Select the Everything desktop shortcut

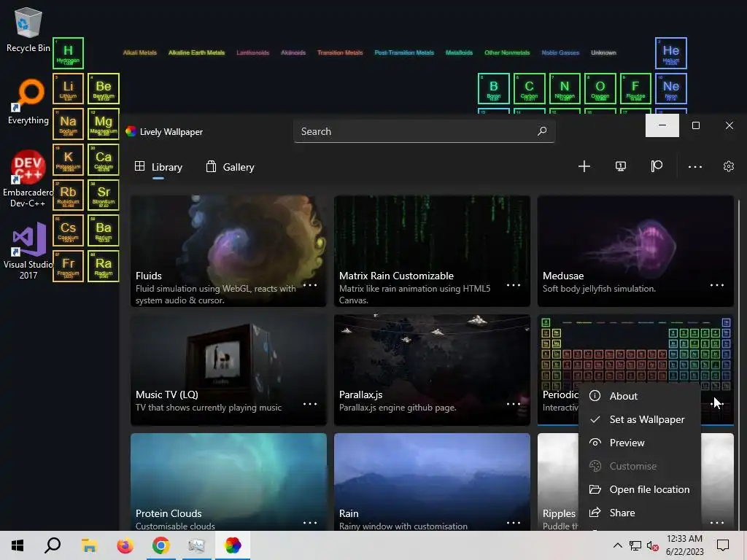(x=28, y=102)
